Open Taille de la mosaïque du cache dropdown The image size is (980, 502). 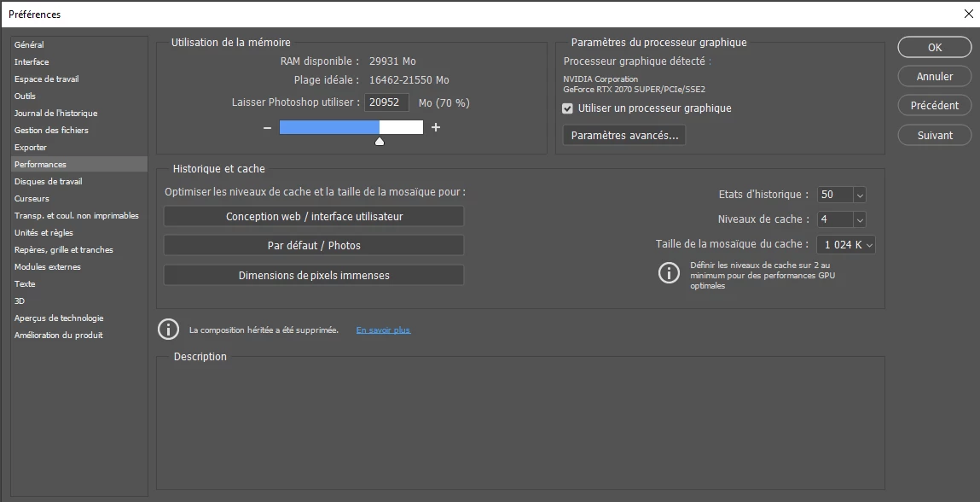point(846,245)
